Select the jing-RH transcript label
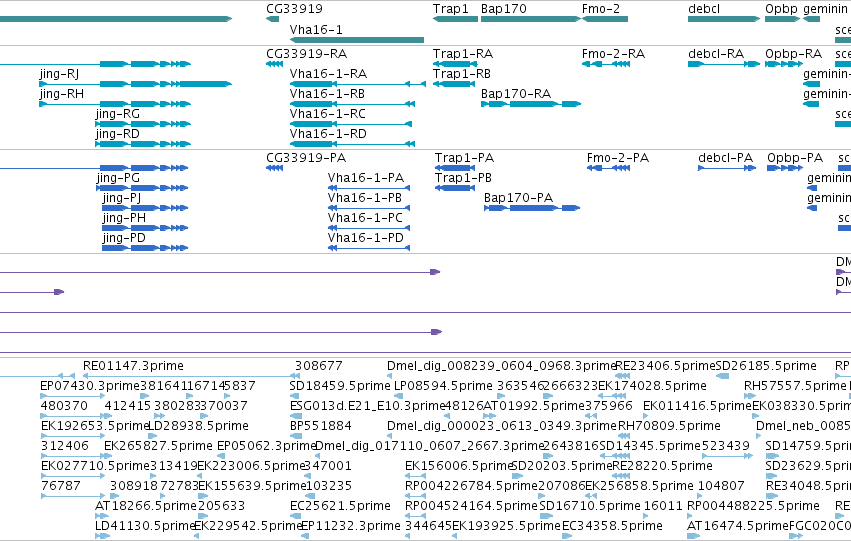851x541 pixels. tap(62, 94)
